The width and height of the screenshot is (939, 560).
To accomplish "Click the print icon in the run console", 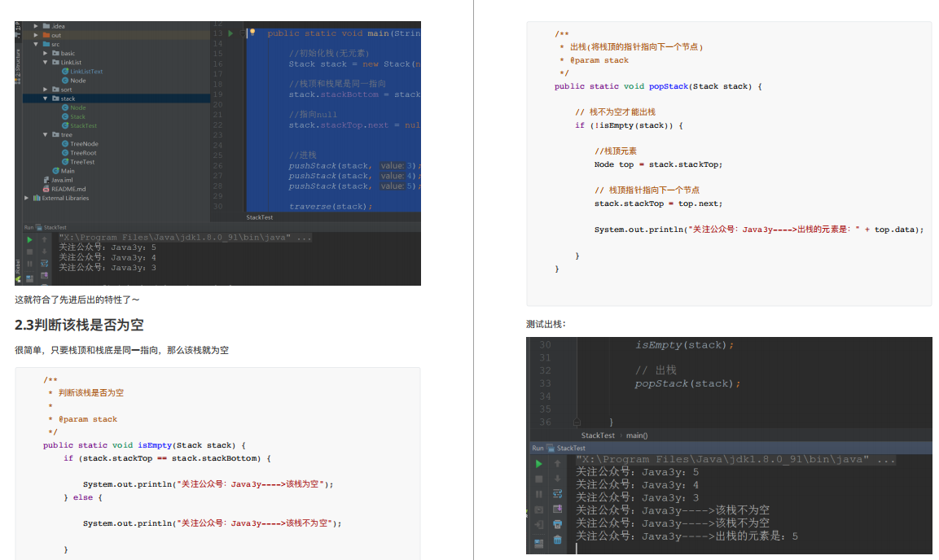I will pyautogui.click(x=557, y=524).
